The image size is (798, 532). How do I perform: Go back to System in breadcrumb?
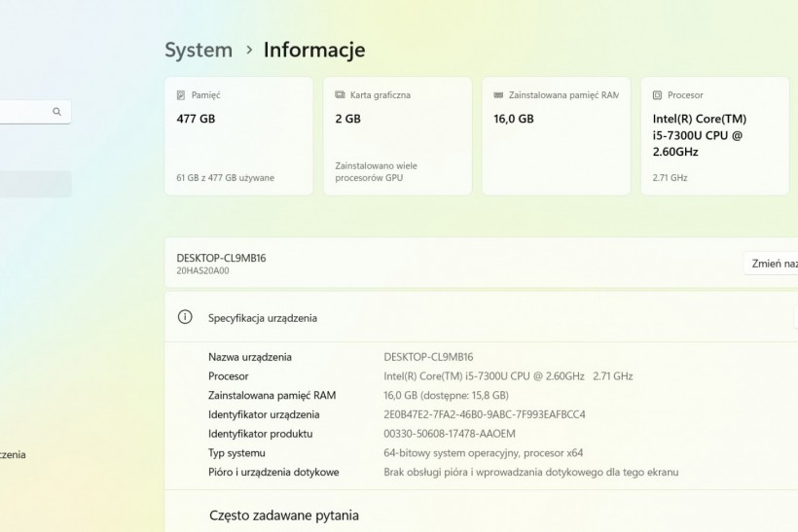pos(199,50)
